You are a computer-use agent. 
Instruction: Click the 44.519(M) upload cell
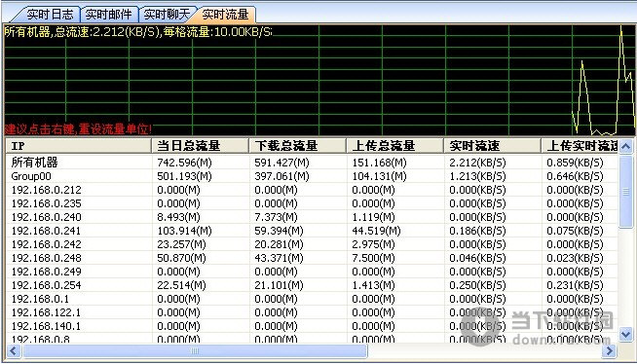point(376,231)
